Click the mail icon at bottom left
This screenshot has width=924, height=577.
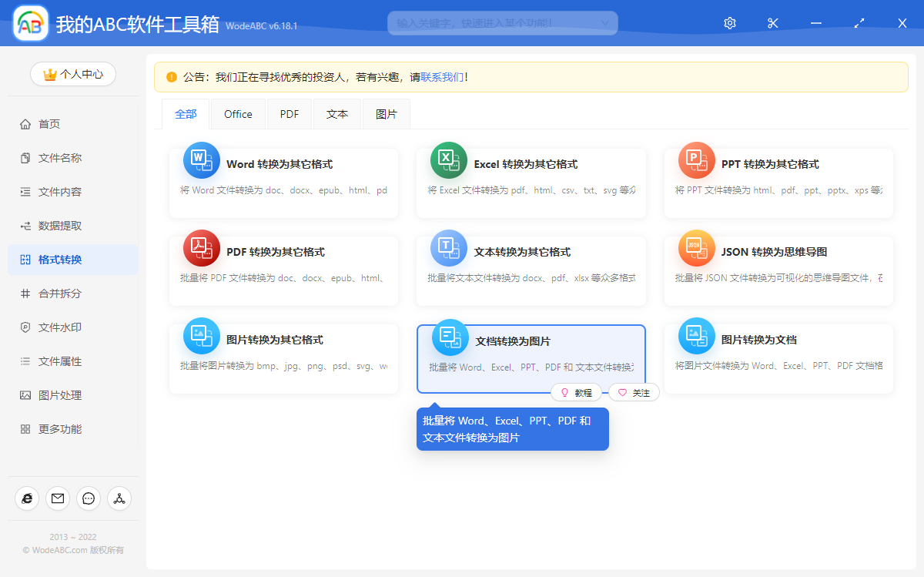pyautogui.click(x=58, y=498)
